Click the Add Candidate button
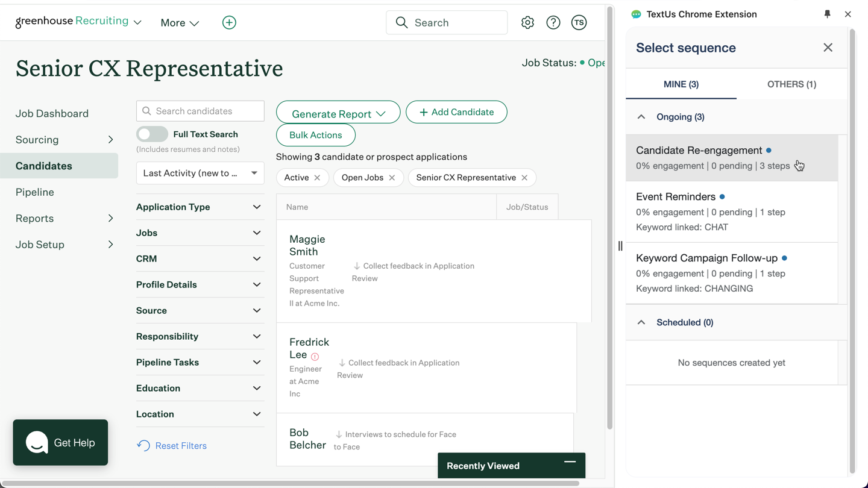Screen dimensions: 868x488 point(456,112)
